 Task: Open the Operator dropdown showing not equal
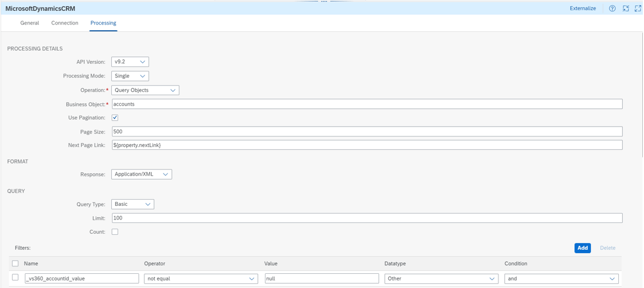tap(200, 278)
